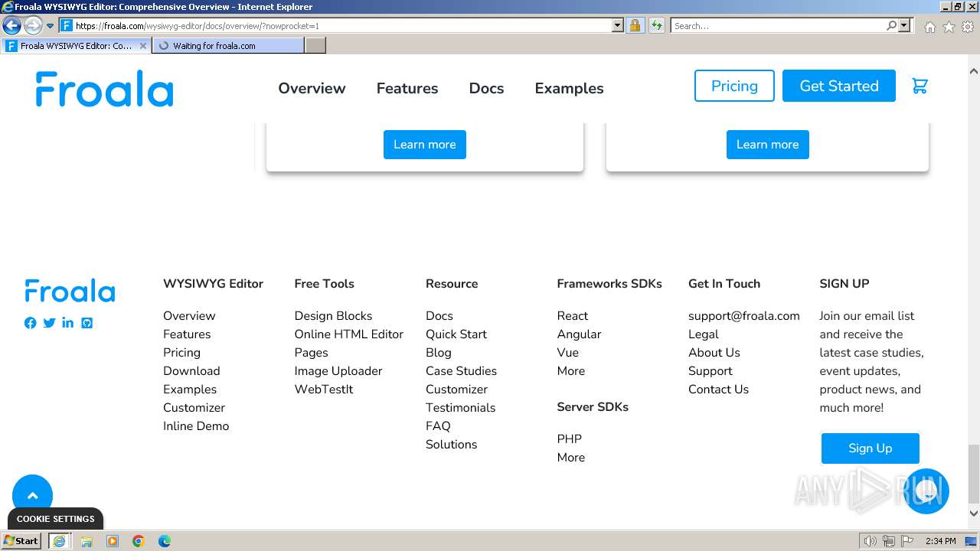Open the PHP server SDK link

click(570, 439)
